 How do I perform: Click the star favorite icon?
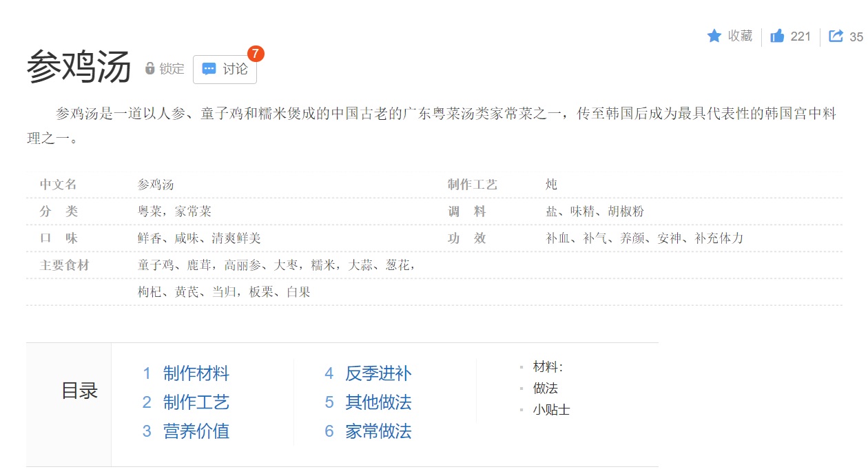click(x=714, y=36)
